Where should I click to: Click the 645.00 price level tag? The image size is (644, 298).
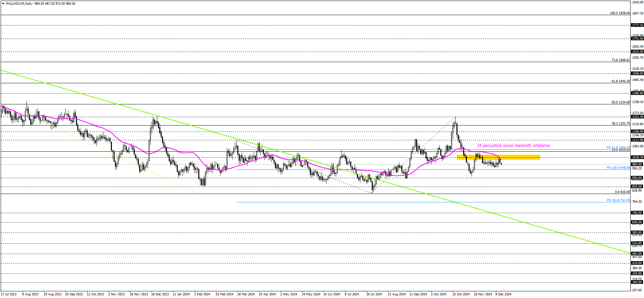637,222
